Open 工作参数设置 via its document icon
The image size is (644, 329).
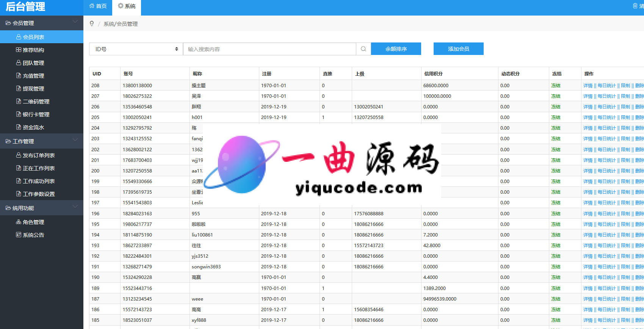18,194
